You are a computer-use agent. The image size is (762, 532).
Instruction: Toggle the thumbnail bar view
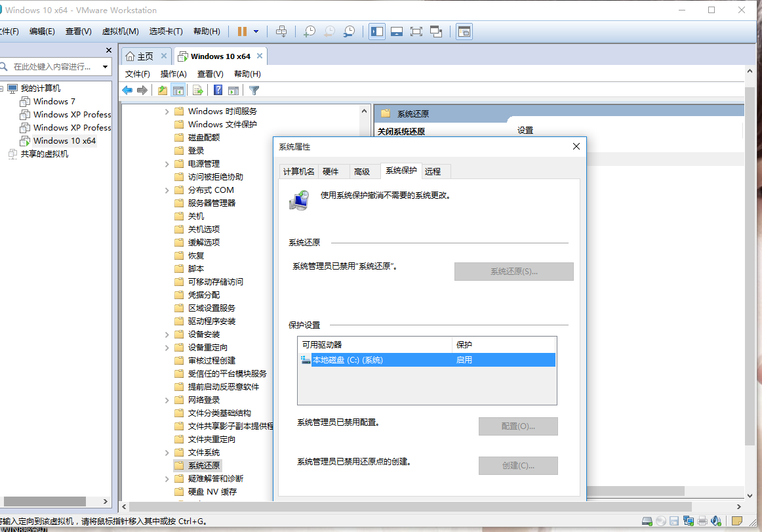397,31
